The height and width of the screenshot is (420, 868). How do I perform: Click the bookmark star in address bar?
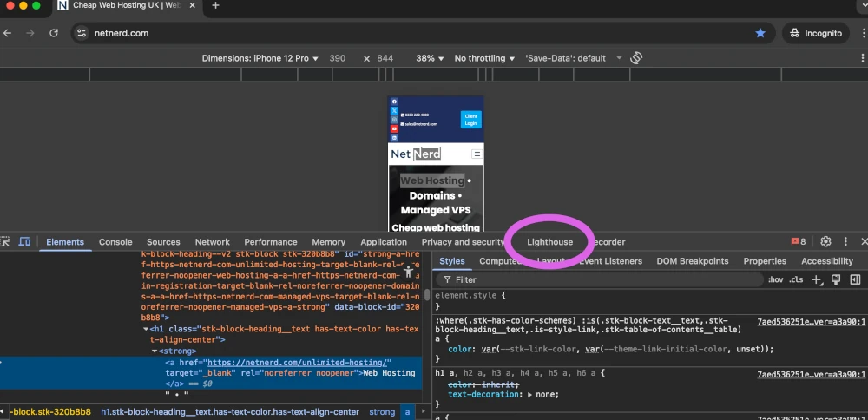[x=760, y=33]
